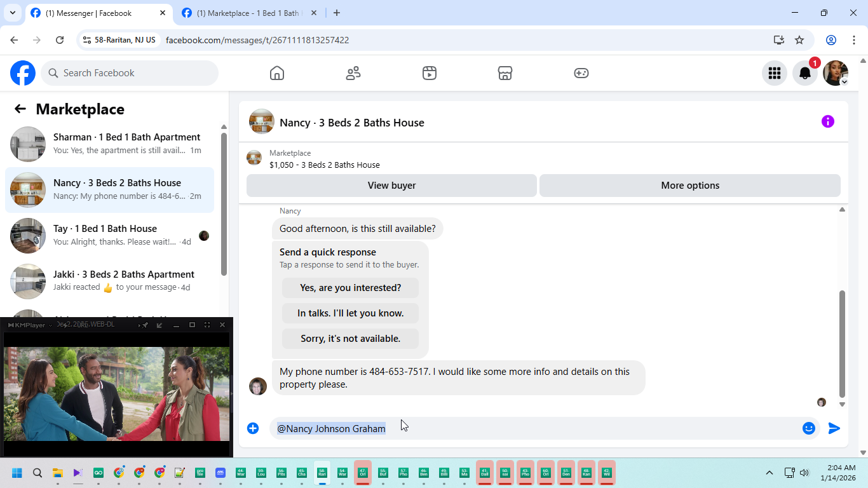Image resolution: width=868 pixels, height=488 pixels.
Task: Open the Facebook menu grid icon
Action: [x=775, y=73]
